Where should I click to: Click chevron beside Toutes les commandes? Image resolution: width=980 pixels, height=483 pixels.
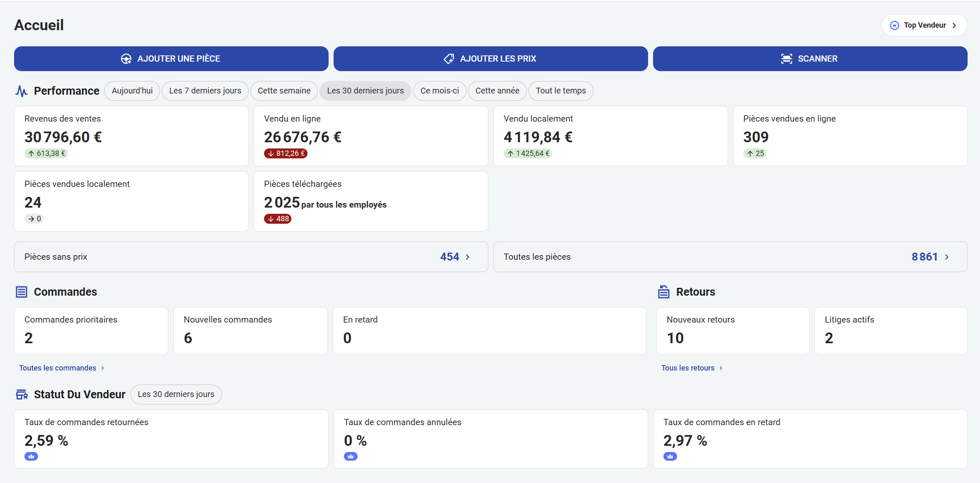103,368
